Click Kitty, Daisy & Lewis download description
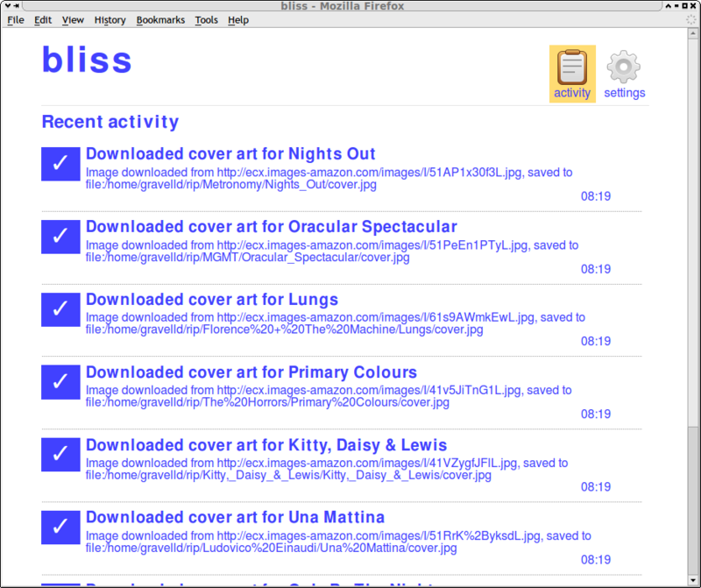The height and width of the screenshot is (588, 701). coord(327,469)
